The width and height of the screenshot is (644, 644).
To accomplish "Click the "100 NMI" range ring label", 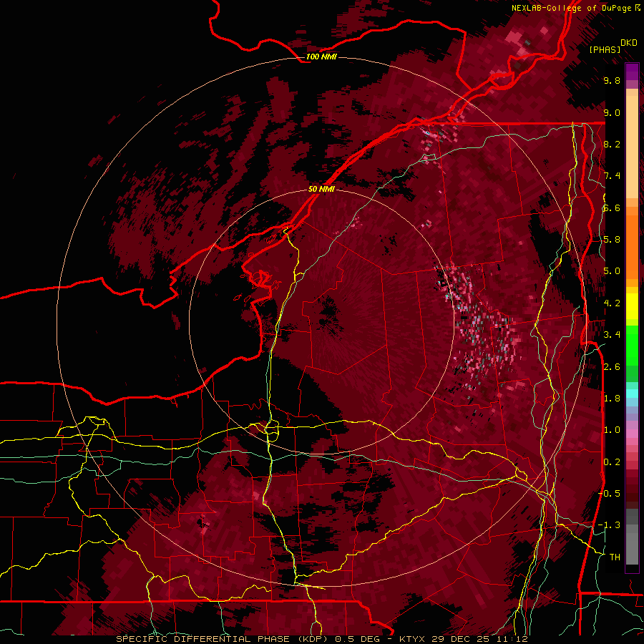I will (321, 57).
